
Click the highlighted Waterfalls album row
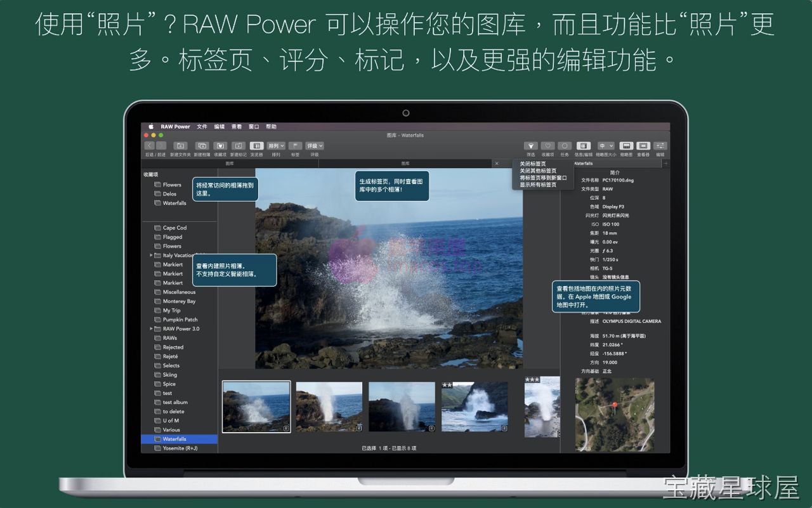point(179,439)
